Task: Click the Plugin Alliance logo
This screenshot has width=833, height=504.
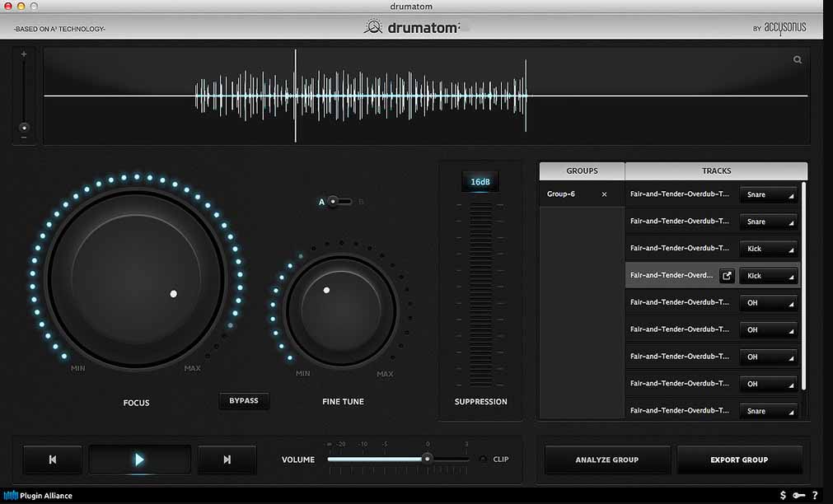Action: point(38,496)
